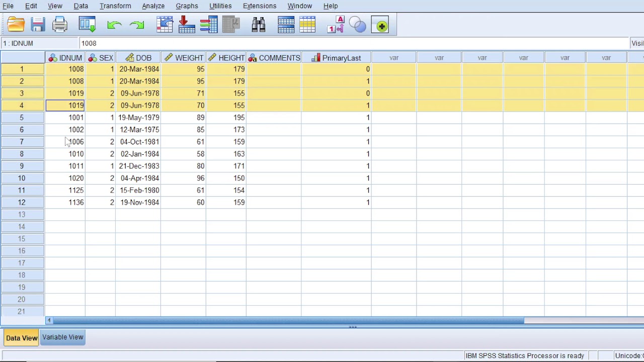Click the IDNUM cell 1125
The width and height of the screenshot is (644, 362).
tap(65, 190)
